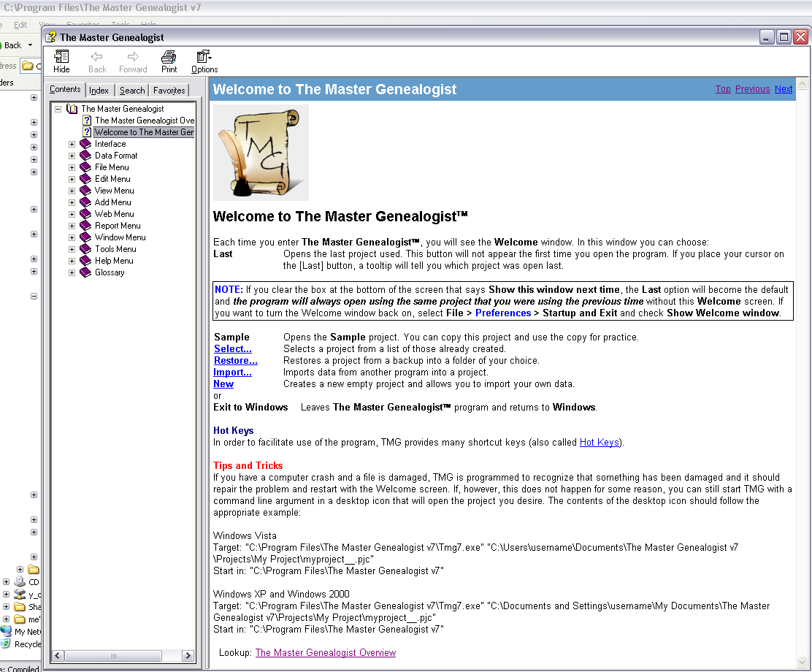Click the Add Menu book icon
This screenshot has height=672, width=812.
(85, 202)
